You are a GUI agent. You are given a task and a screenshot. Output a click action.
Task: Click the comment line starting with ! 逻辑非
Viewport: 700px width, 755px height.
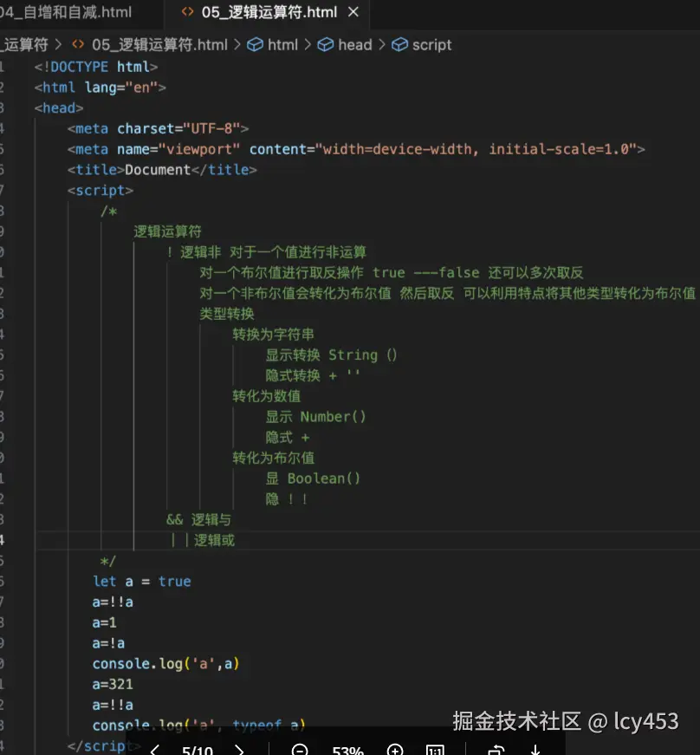pyautogui.click(x=267, y=252)
